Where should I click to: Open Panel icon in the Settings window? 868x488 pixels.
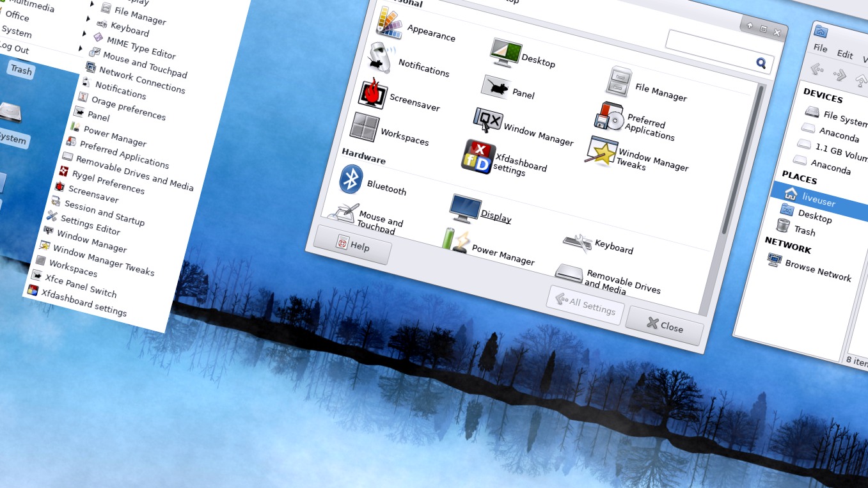point(496,86)
